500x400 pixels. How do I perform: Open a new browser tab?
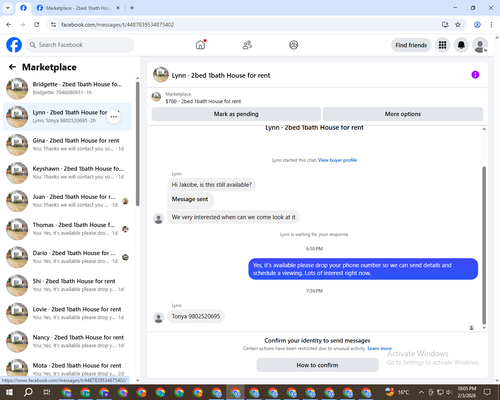pos(132,8)
